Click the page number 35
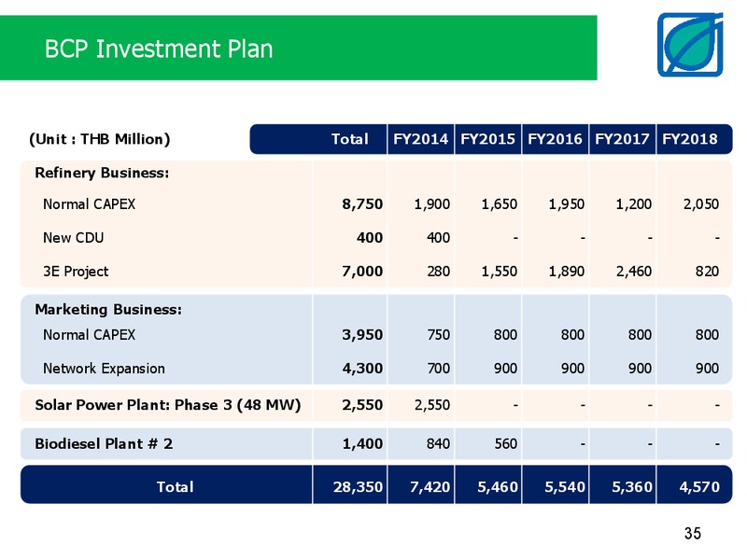This screenshot has height=560, width=747. click(693, 533)
